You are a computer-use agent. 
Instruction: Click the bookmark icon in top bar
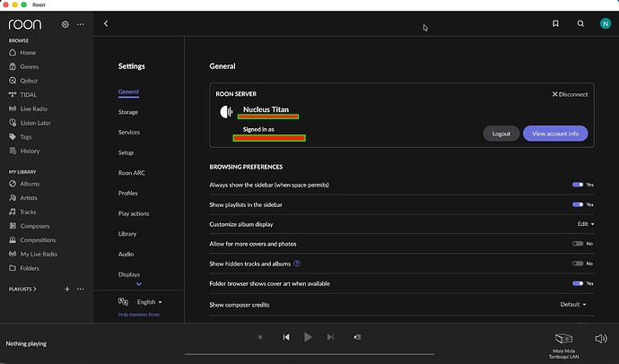(555, 23)
